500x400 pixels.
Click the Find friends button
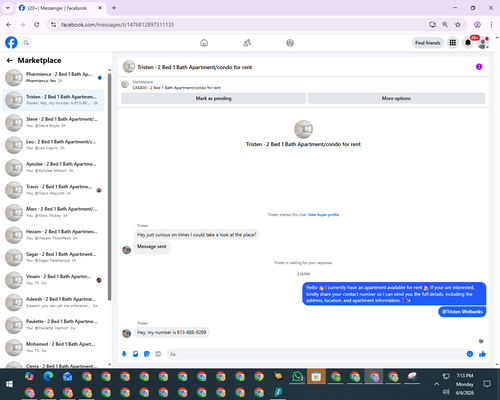coord(428,43)
